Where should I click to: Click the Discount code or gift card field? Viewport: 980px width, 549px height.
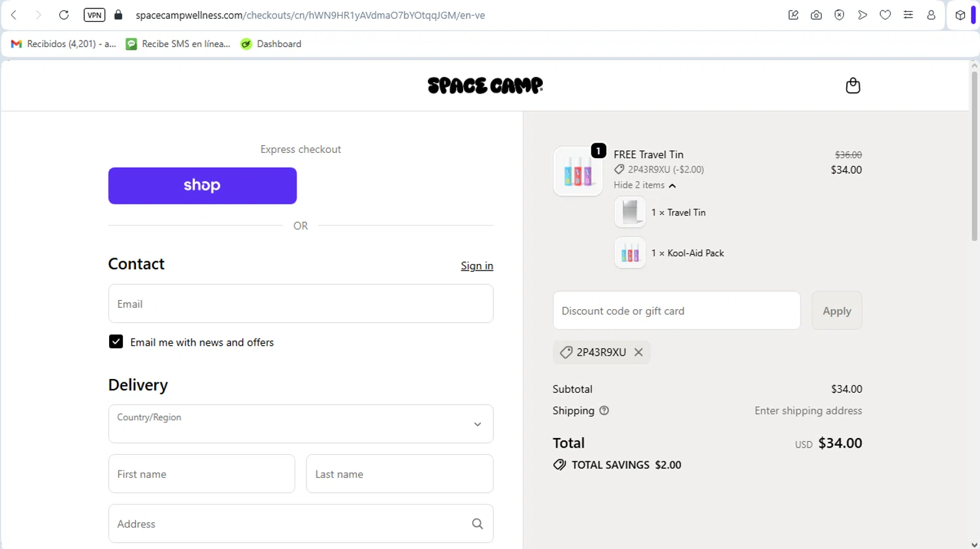[x=676, y=310]
